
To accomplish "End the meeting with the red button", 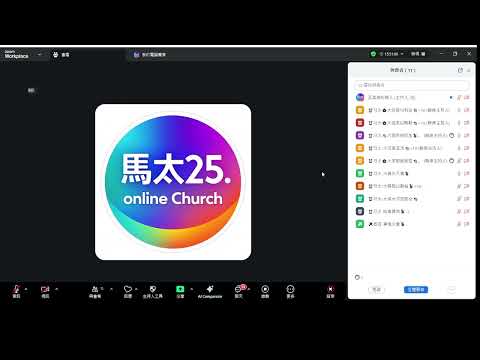I will (x=330, y=291).
